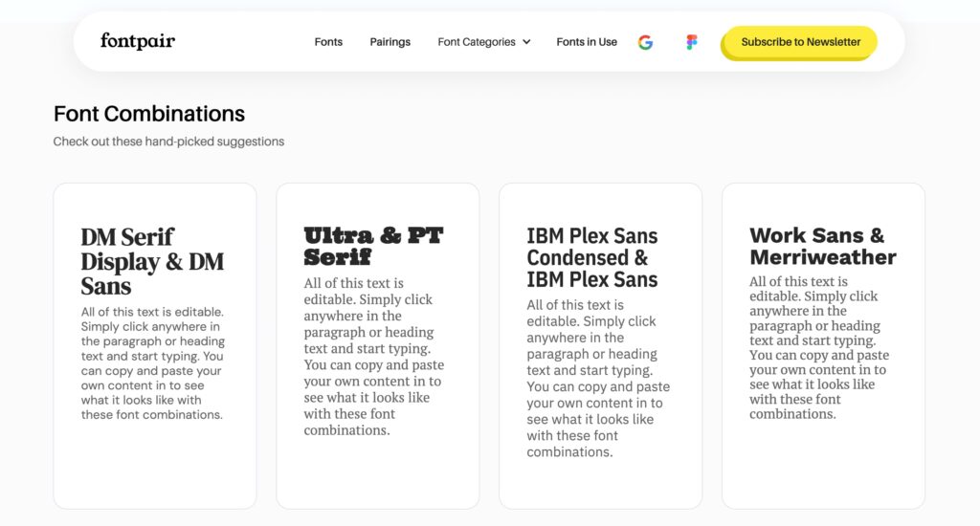Click paragraph text in DM Sans card
This screenshot has width=980, height=526.
[x=152, y=363]
